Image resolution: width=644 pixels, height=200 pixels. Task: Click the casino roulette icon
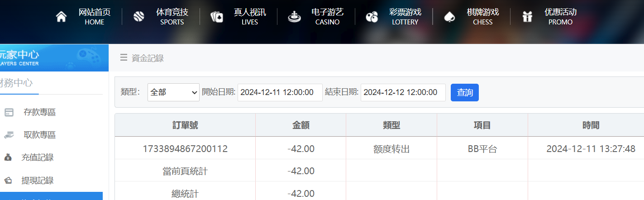pos(294,17)
